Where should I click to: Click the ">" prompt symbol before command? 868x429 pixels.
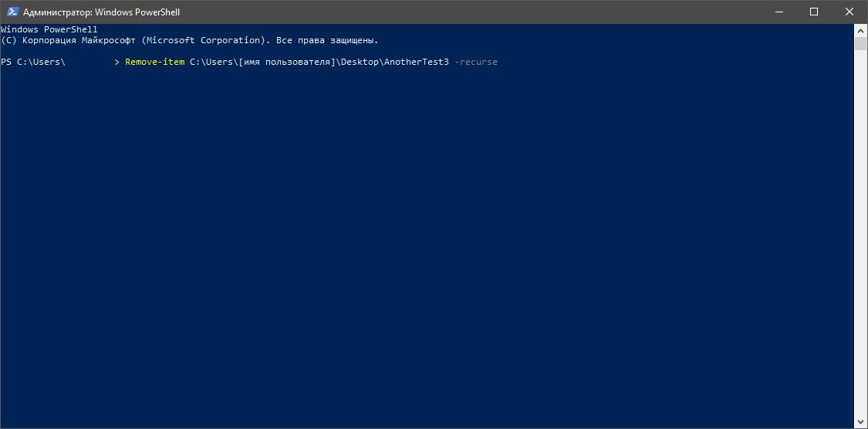pyautogui.click(x=117, y=62)
